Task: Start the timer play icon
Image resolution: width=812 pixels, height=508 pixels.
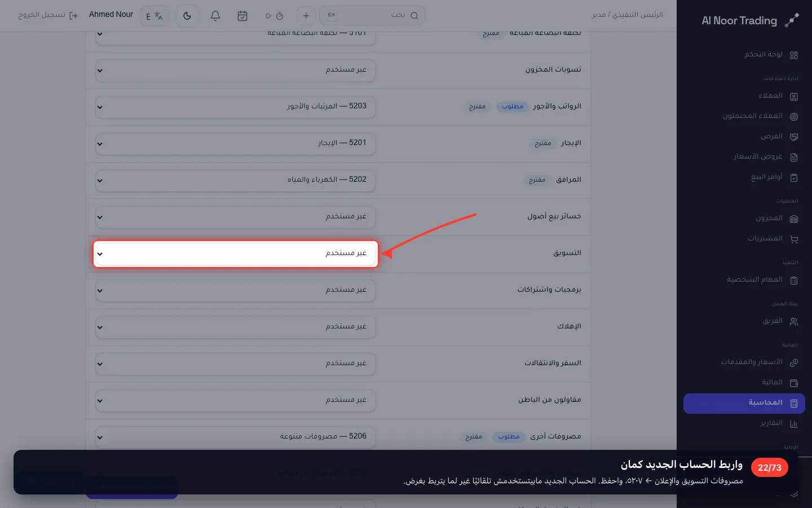Action: click(x=268, y=16)
